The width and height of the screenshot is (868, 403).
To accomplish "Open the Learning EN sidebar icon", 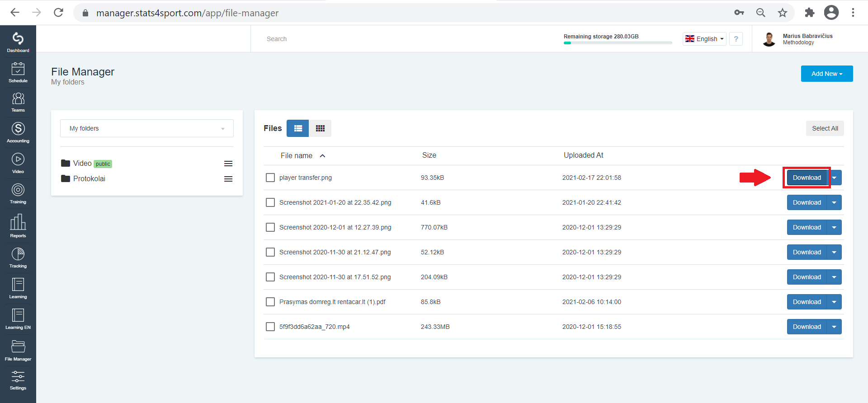I will click(x=18, y=319).
